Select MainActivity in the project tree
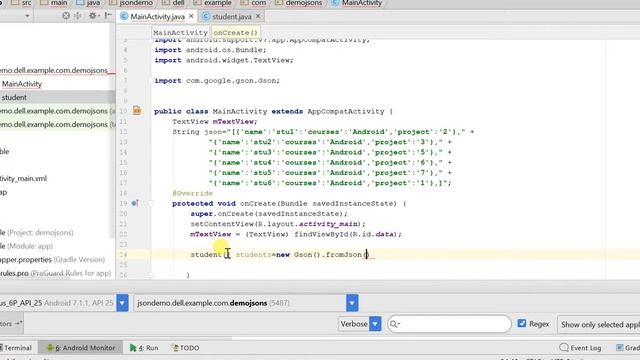The image size is (640, 360). (22, 84)
